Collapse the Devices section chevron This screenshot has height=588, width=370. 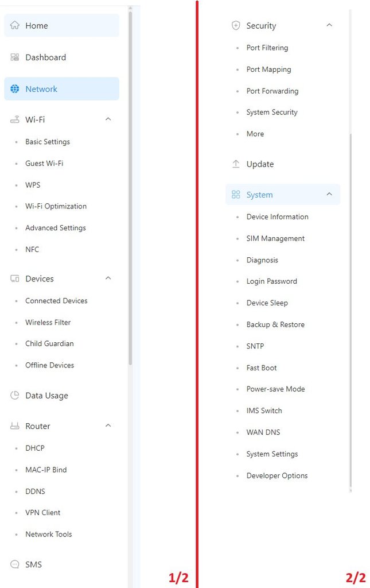pos(108,278)
